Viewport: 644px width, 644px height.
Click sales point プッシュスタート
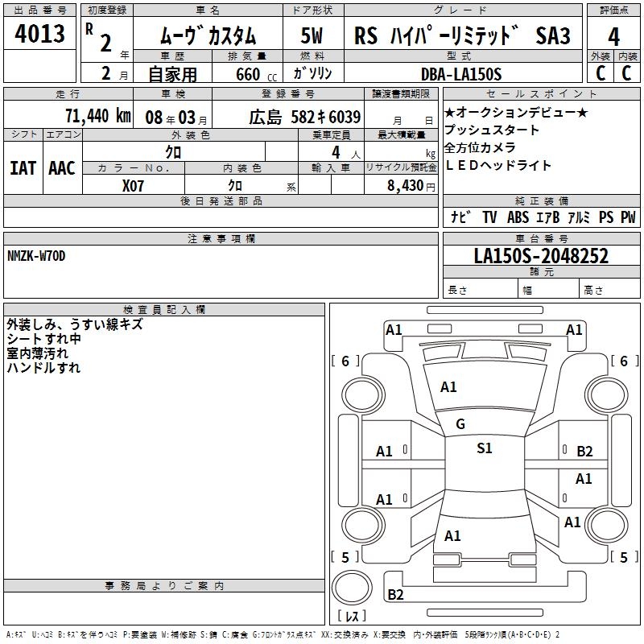coord(492,130)
